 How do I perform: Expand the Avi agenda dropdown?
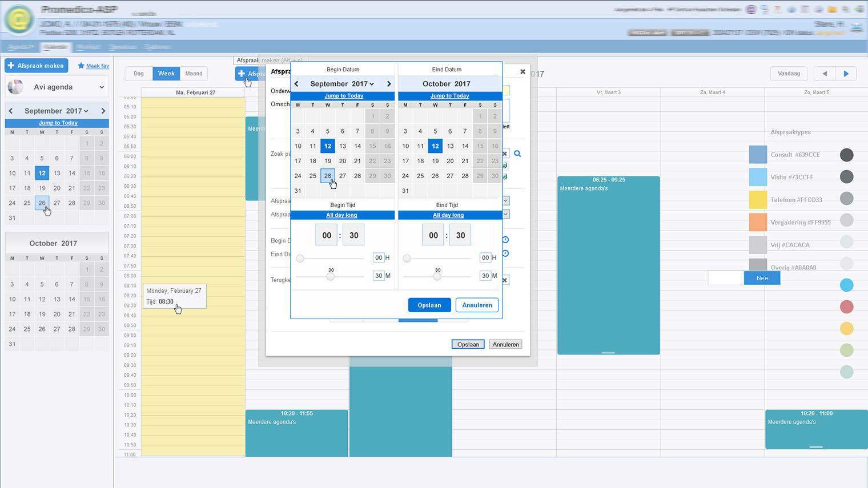pyautogui.click(x=102, y=87)
